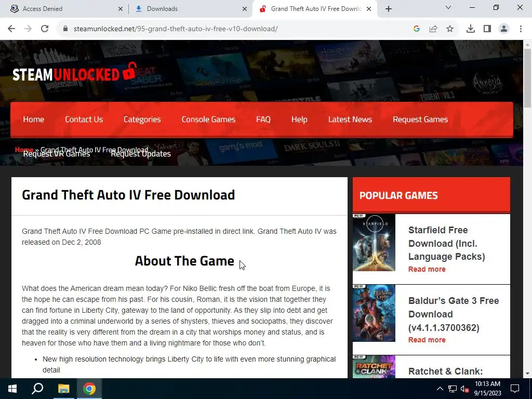Viewport: 532px width, 399px height.
Task: Click the Request Updates link
Action: coord(141,154)
